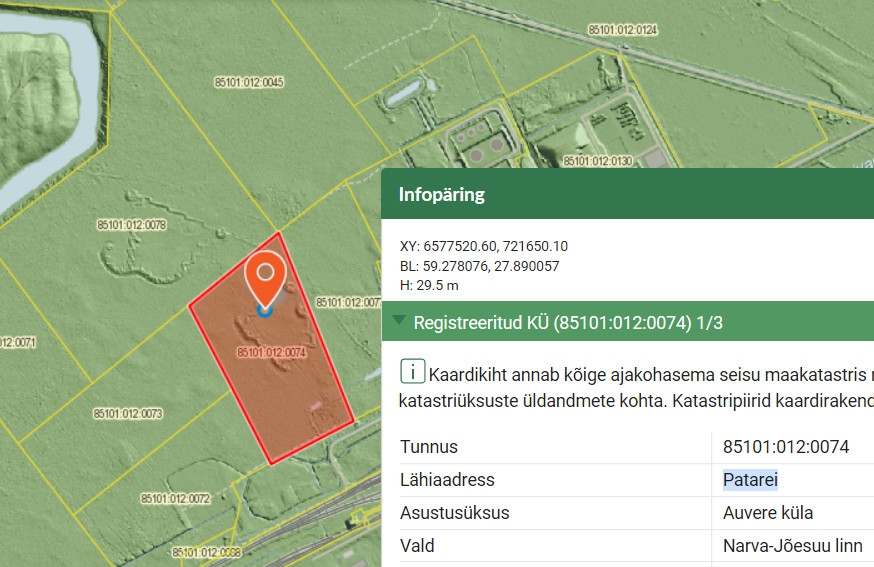
Task: Select parcel 85101:012:0078 on the map
Action: click(x=131, y=225)
